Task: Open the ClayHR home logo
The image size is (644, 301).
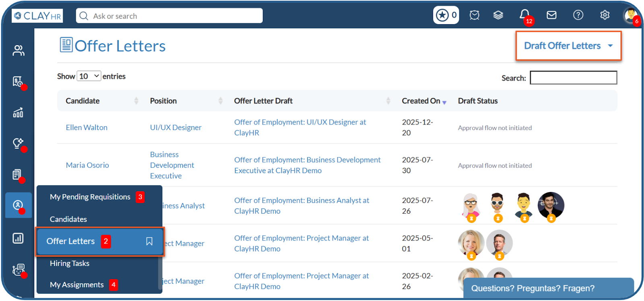Action: point(37,16)
